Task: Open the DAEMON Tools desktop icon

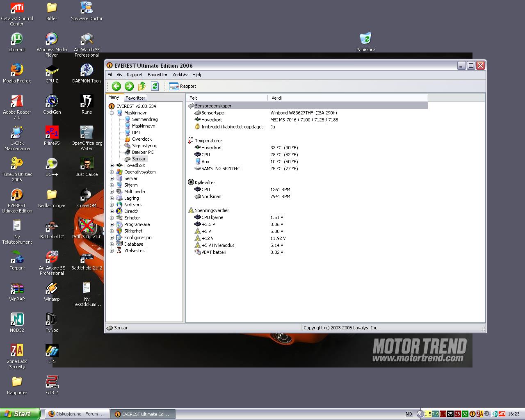Action: pyautogui.click(x=87, y=73)
